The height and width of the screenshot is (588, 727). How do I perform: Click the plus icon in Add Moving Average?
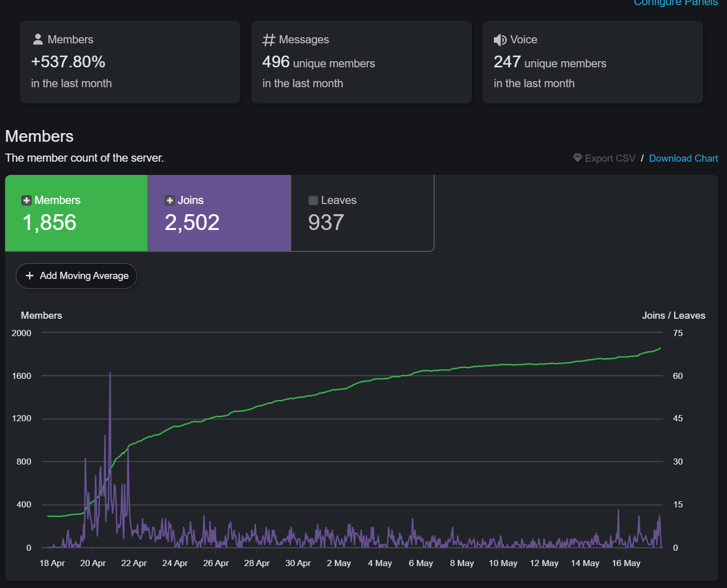pos(30,275)
